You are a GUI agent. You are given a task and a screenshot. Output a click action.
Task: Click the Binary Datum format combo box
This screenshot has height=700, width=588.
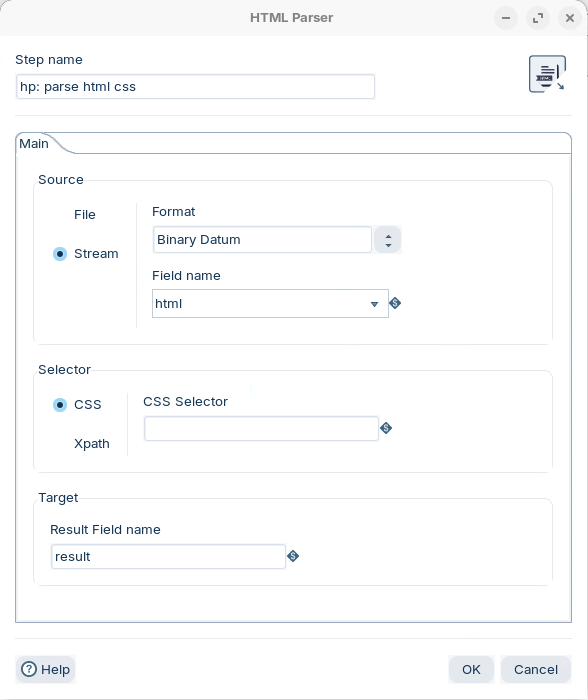pyautogui.click(x=262, y=240)
